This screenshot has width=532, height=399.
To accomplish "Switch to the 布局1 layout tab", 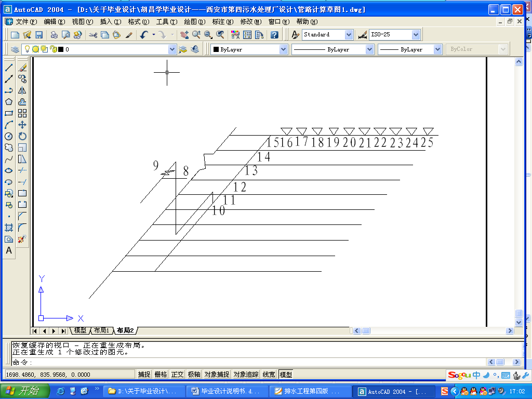I will click(x=102, y=330).
